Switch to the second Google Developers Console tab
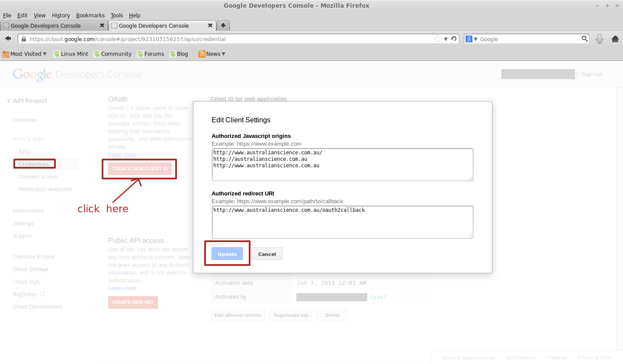The height and width of the screenshot is (364, 623). pos(162,26)
